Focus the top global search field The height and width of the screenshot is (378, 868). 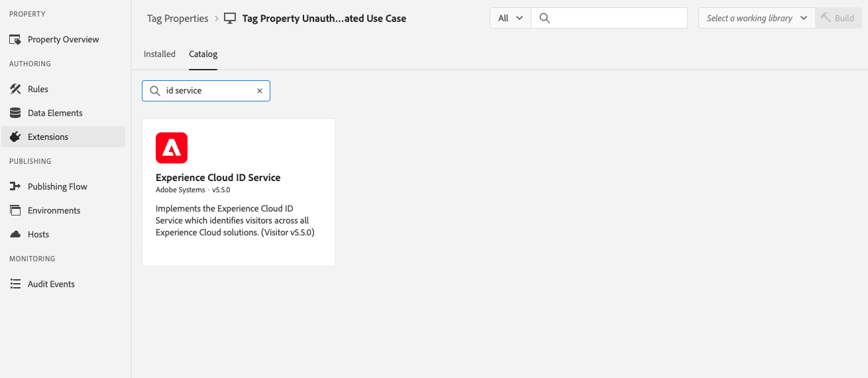[609, 18]
